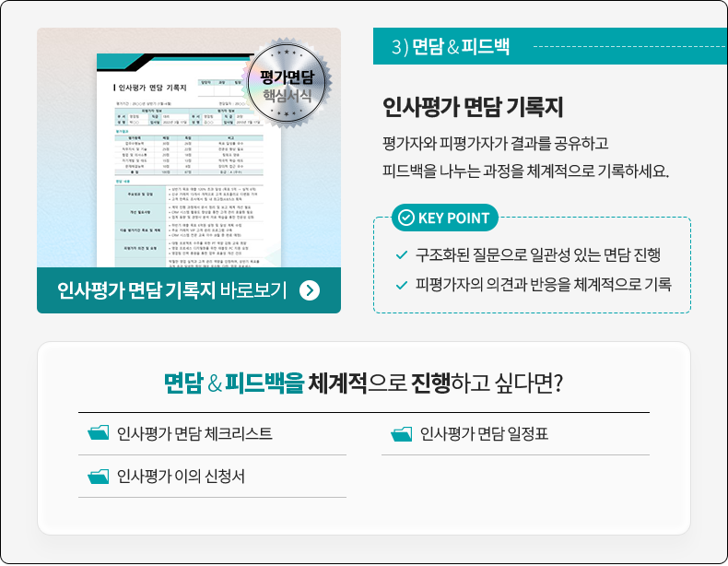Click heading 면담 & 피드백을 체계적으로 진행하고 싶다면?

tap(363, 383)
